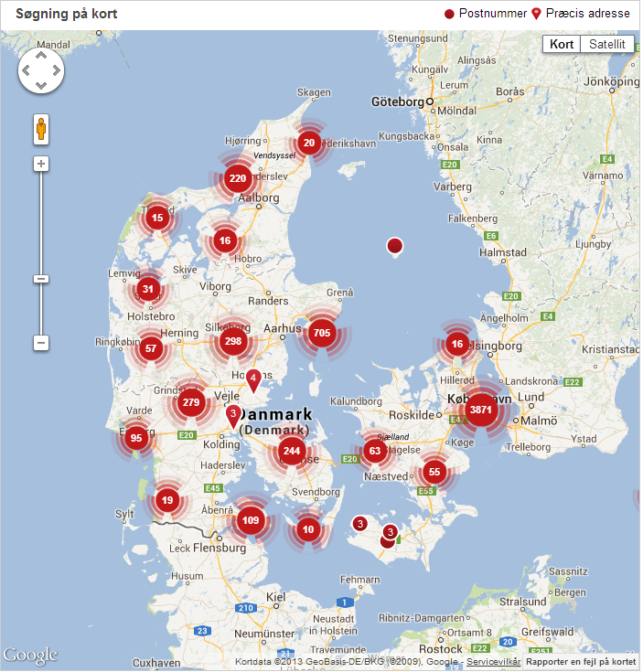The height and width of the screenshot is (672, 643).
Task: Open the Servicevilkår link
Action: pos(493,662)
